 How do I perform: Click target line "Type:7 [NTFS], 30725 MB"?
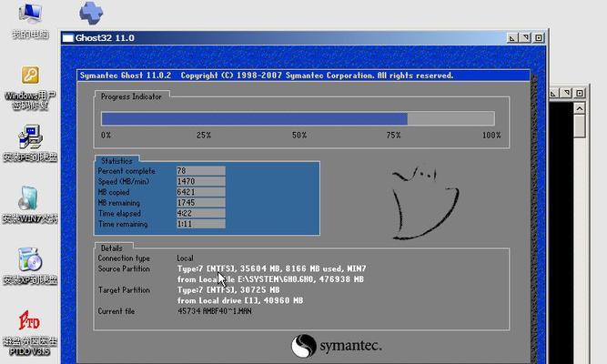pos(228,289)
